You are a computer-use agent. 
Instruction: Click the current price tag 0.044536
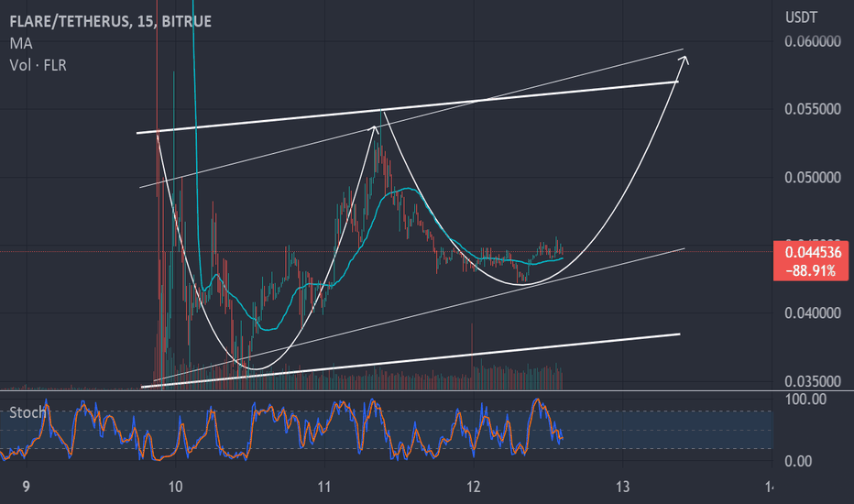click(813, 253)
